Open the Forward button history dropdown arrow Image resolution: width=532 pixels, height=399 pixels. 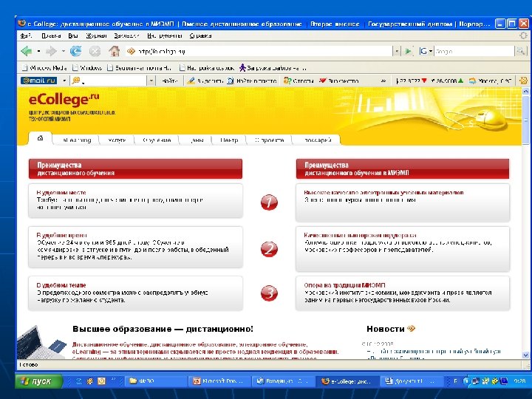(64, 51)
